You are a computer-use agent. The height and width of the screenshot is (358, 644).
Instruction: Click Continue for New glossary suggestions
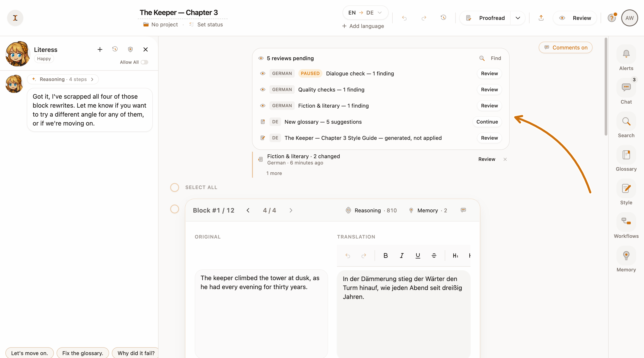[487, 122]
